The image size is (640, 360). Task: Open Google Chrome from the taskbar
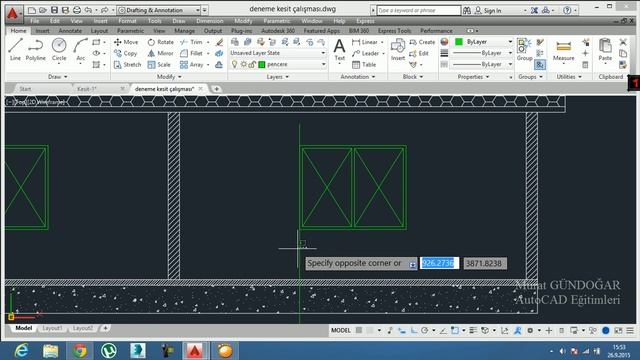[x=80, y=351]
